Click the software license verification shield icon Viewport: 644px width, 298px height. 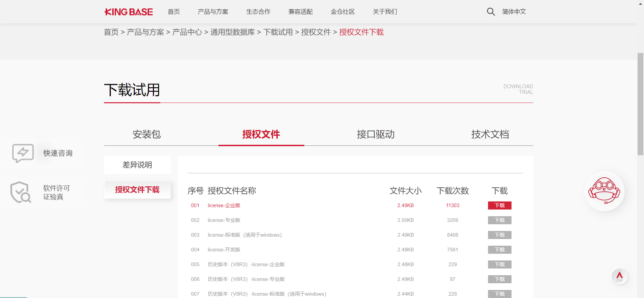click(20, 192)
